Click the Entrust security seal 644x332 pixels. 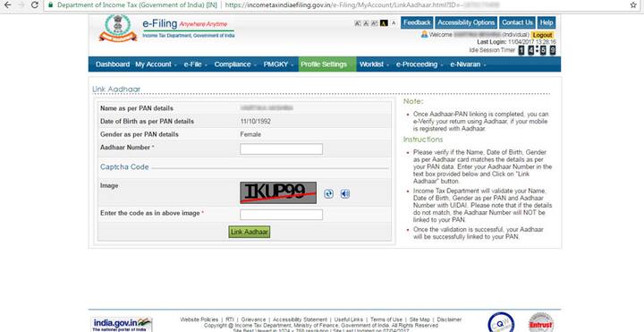pyautogui.click(x=540, y=322)
